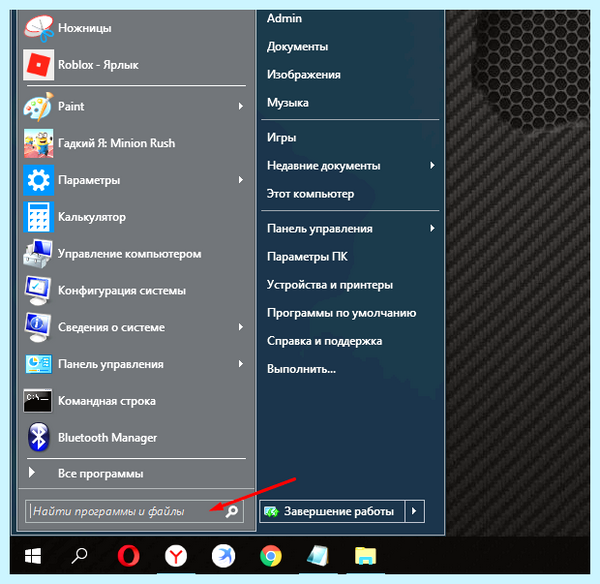Open Документы from the right column

(x=297, y=47)
